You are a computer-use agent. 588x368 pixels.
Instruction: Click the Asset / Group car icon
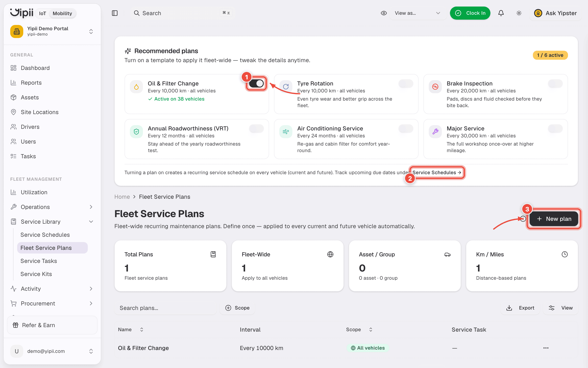point(447,255)
